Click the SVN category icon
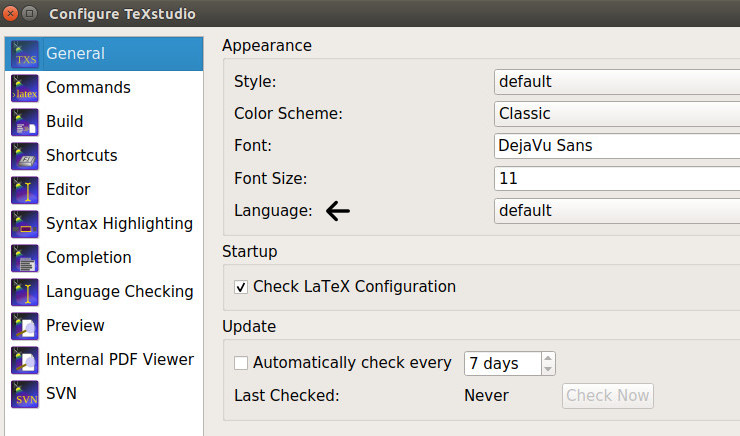Screen dimensions: 740x436 (25, 394)
